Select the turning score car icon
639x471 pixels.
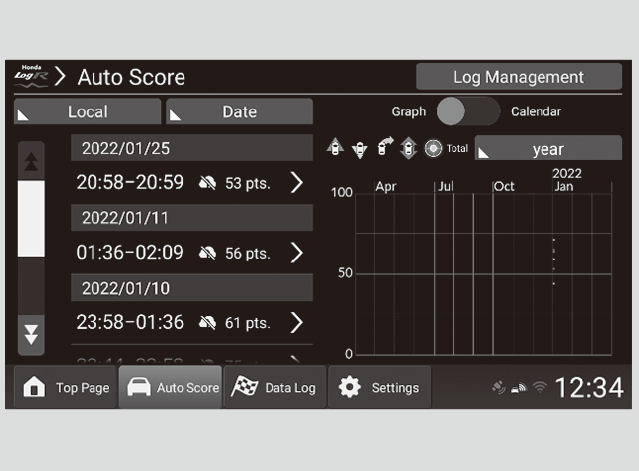384,148
